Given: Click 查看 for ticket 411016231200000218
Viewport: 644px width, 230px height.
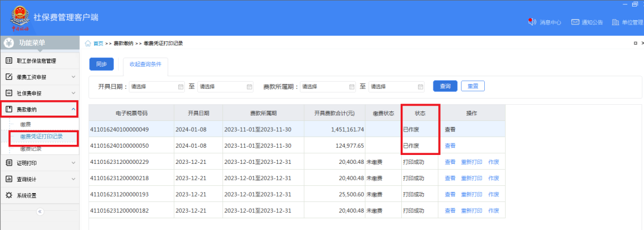Looking at the screenshot, I should pyautogui.click(x=450, y=178).
